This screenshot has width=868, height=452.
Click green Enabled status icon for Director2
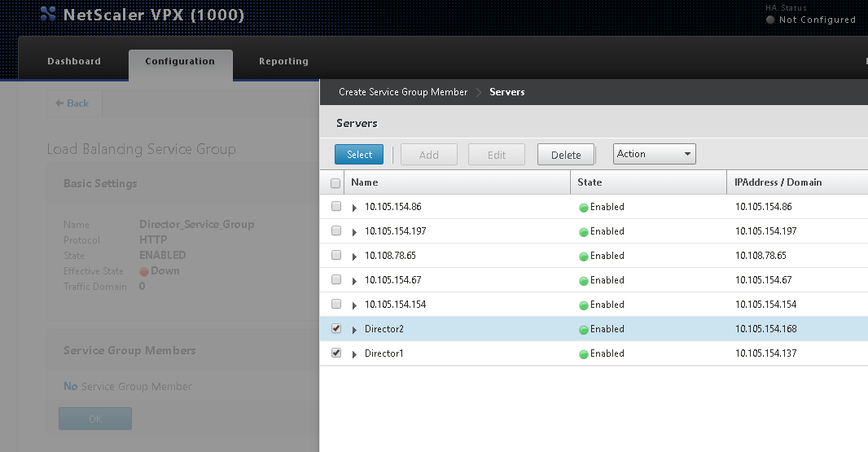click(583, 330)
